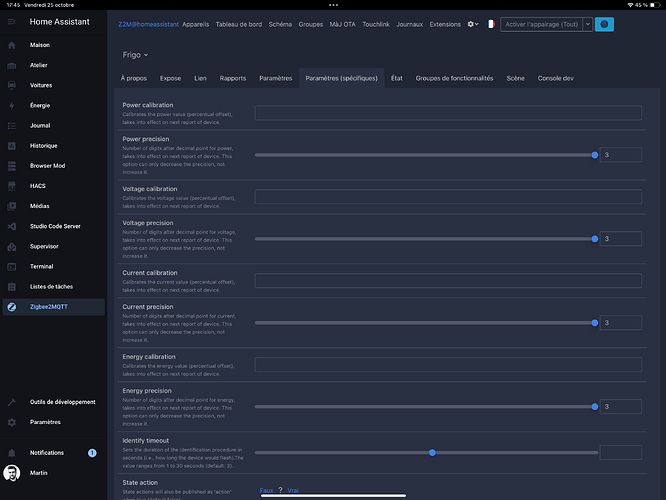Expand the Frigo device dropdown
The image size is (666, 500).
[135, 55]
